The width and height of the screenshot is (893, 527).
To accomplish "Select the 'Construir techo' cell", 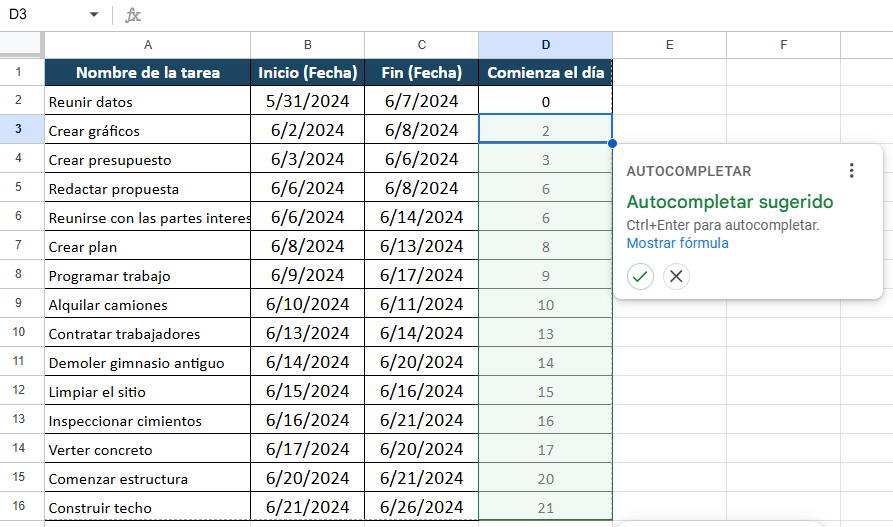I will coord(148,507).
